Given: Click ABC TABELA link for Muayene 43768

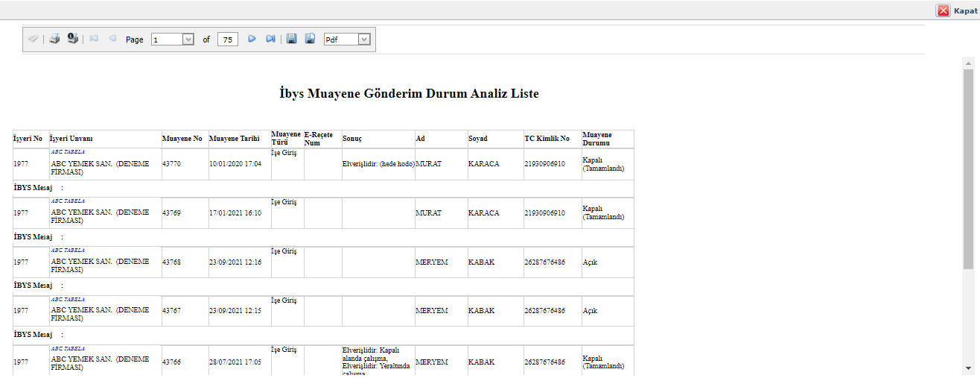Looking at the screenshot, I should [68, 251].
